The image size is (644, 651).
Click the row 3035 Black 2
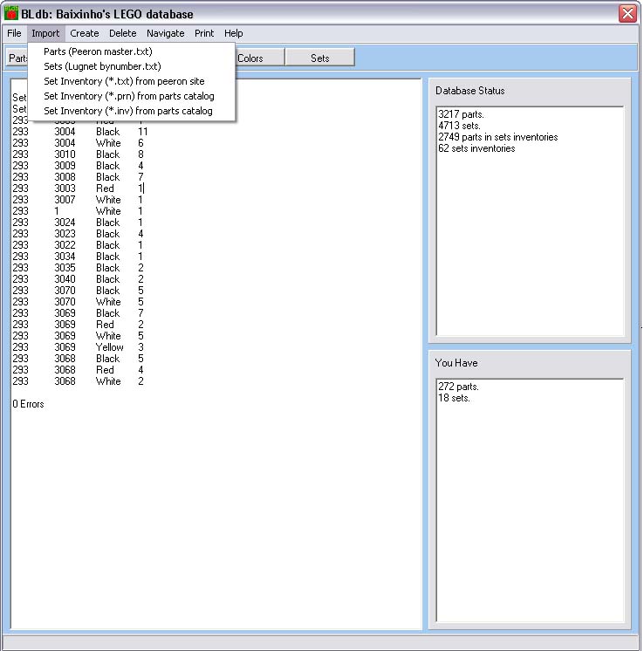[x=78, y=268]
